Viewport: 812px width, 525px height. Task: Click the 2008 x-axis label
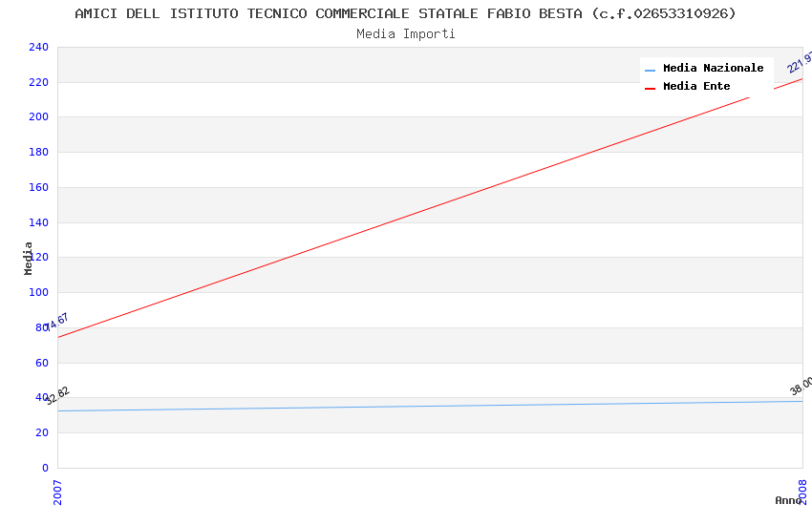coord(802,492)
